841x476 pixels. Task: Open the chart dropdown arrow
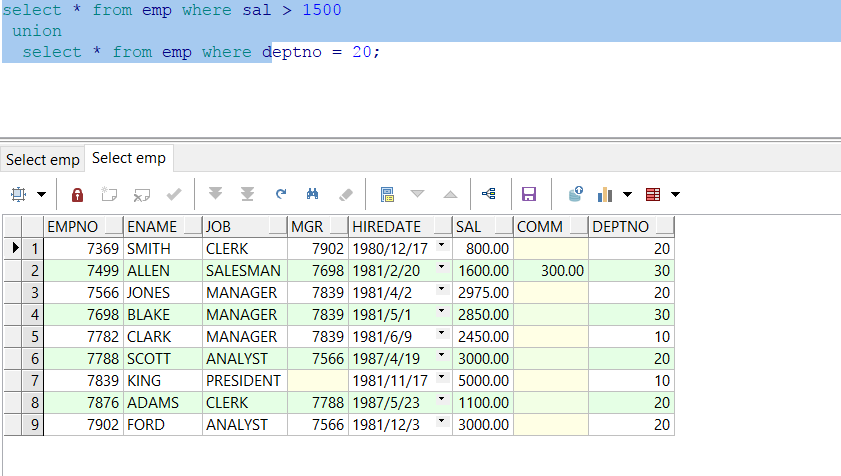tap(628, 194)
